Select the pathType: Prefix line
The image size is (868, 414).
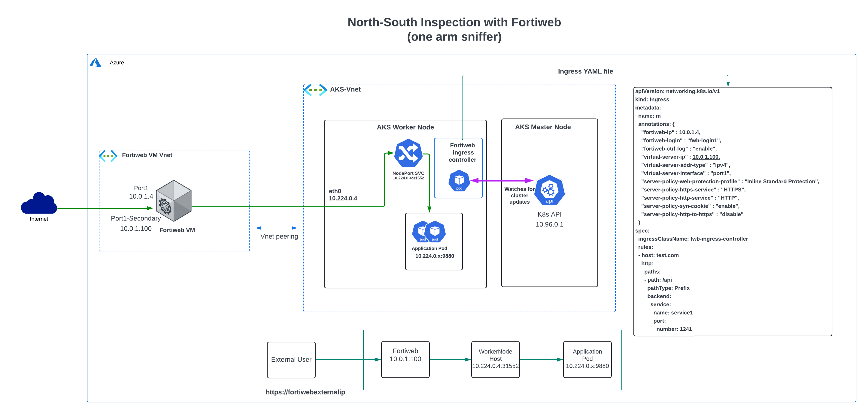668,288
